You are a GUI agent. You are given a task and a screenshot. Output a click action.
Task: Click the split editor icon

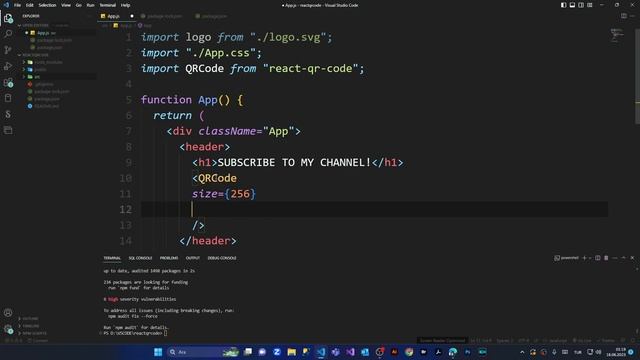click(x=624, y=16)
